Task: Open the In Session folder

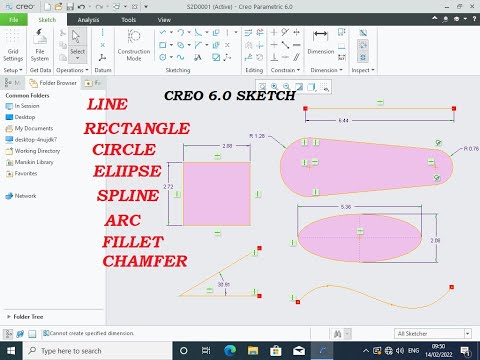Action: click(x=22, y=106)
